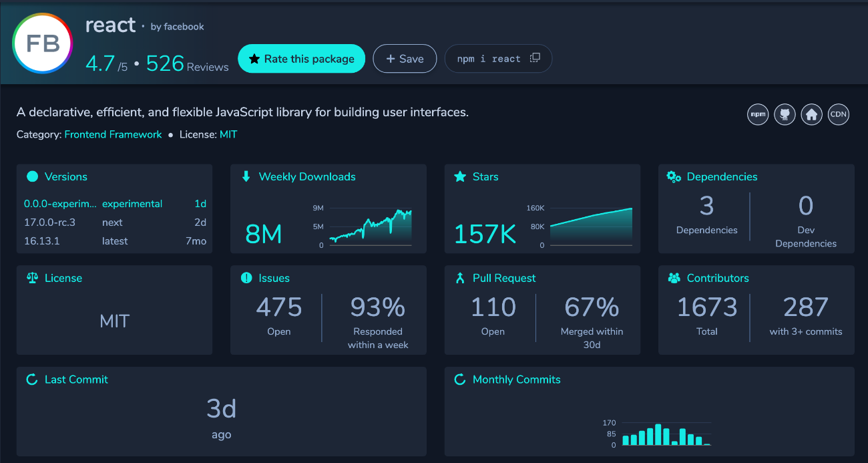Click the Weekly Downloads heading
This screenshot has width=868, height=463.
[307, 177]
